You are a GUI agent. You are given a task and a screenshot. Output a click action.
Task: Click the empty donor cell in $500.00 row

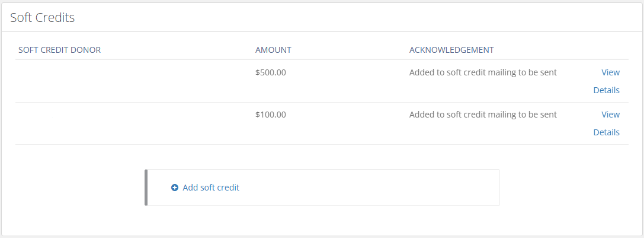point(134,81)
